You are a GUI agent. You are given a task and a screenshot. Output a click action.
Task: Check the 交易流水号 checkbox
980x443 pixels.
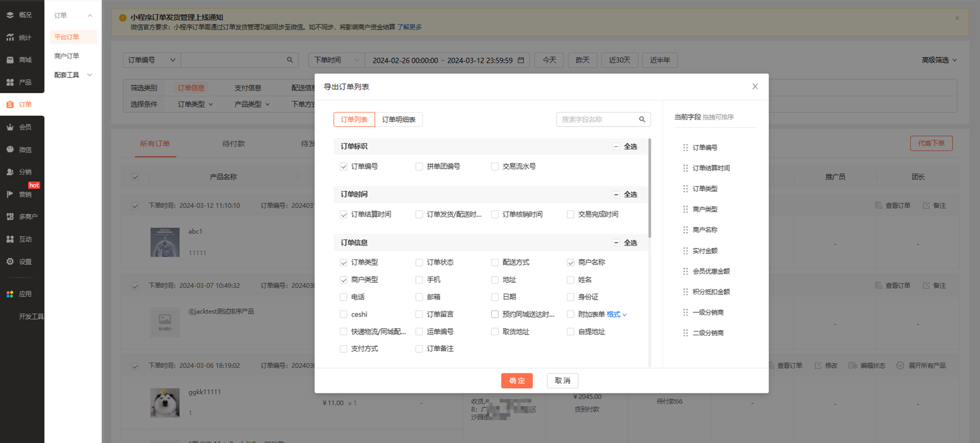click(x=495, y=166)
